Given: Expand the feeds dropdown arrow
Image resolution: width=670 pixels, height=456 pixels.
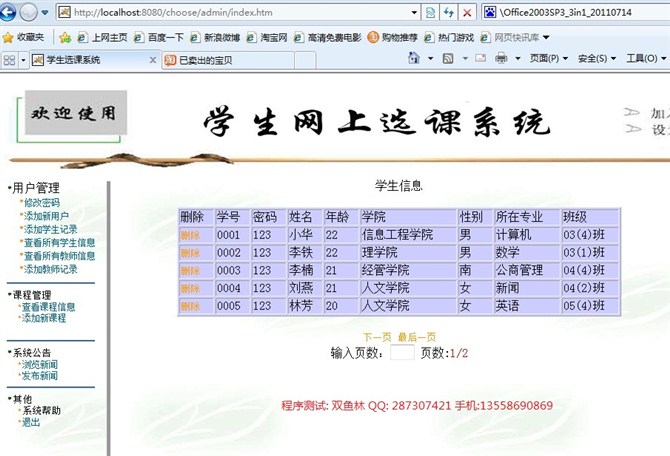Looking at the screenshot, I should click(465, 58).
